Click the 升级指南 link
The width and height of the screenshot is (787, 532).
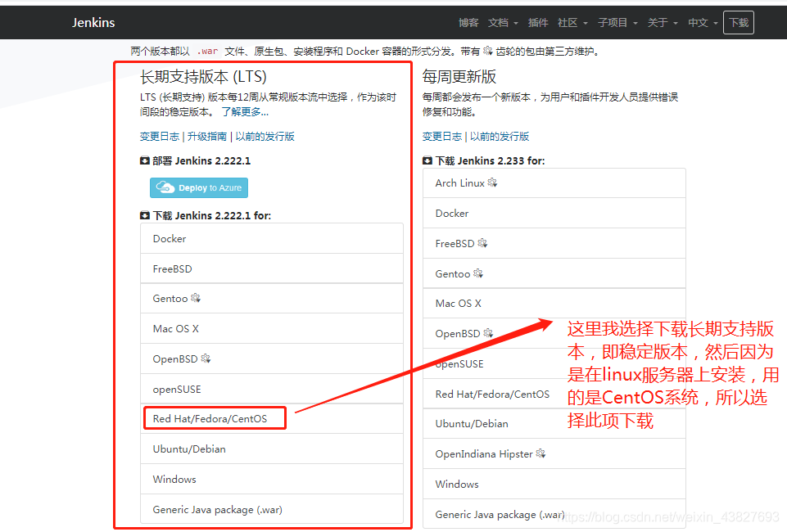pyautogui.click(x=208, y=136)
